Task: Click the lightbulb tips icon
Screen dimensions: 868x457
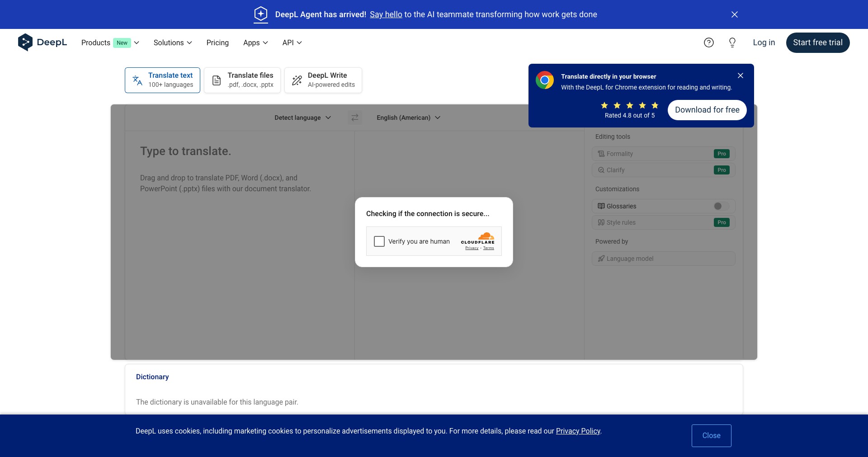Action: coord(732,42)
